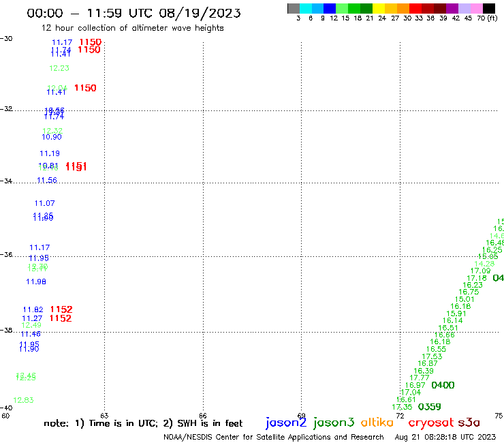
Task: Select the wave height value 16.14
Action: pyautogui.click(x=452, y=320)
